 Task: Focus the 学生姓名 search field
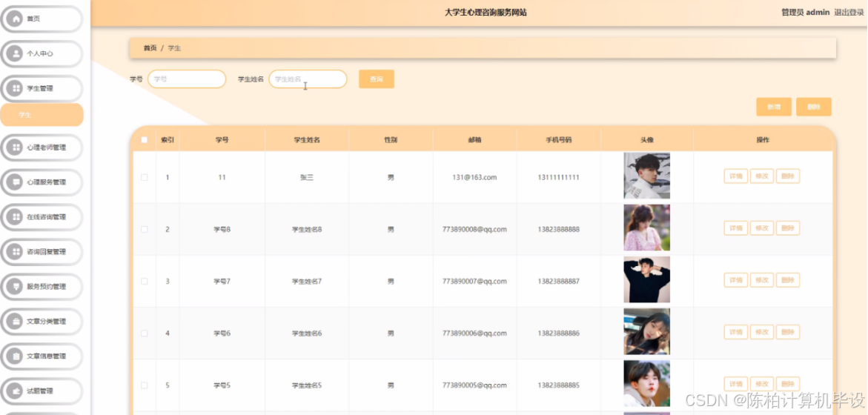(x=308, y=79)
